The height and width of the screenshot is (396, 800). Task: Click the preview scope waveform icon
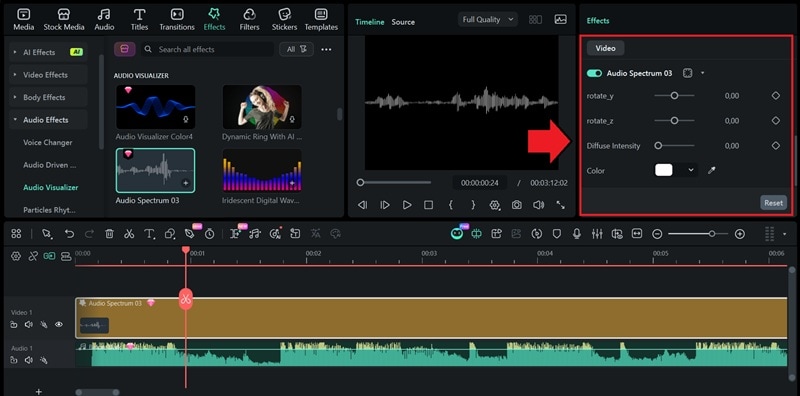pyautogui.click(x=560, y=19)
